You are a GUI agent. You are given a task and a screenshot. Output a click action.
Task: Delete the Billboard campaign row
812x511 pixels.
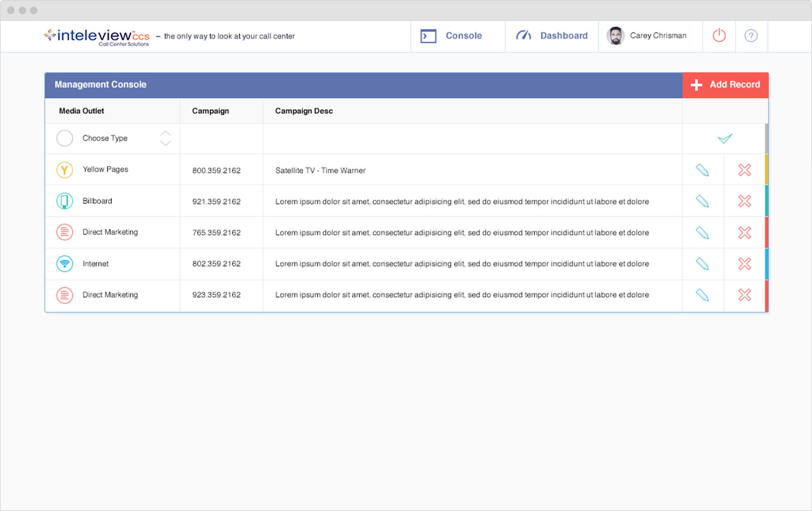[x=744, y=201]
